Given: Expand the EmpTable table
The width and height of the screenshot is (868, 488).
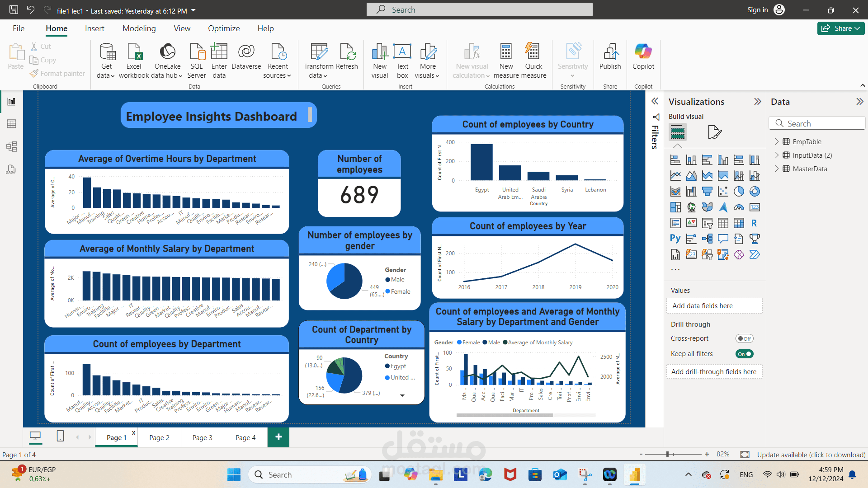Looking at the screenshot, I should (777, 141).
